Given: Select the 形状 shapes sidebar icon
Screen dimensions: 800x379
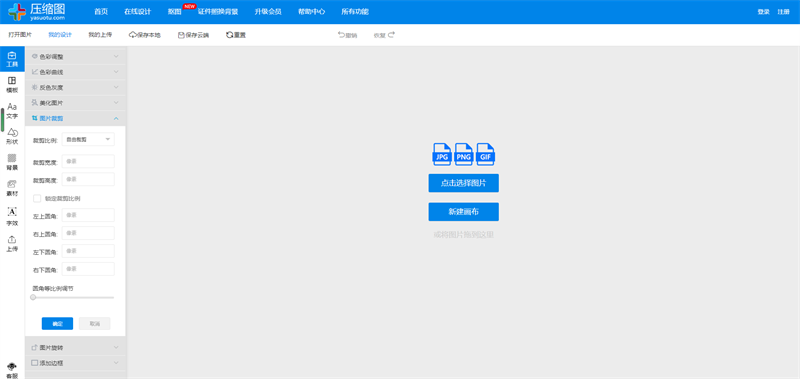Looking at the screenshot, I should (12, 136).
